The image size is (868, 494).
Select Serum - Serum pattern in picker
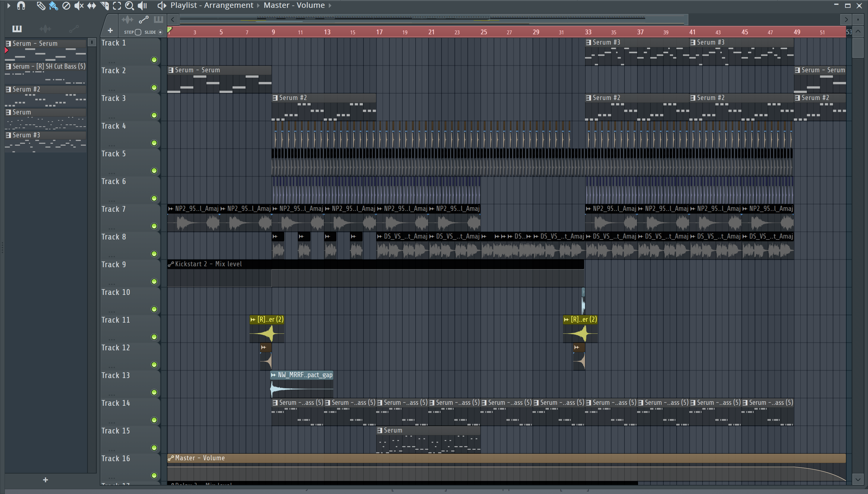click(46, 50)
